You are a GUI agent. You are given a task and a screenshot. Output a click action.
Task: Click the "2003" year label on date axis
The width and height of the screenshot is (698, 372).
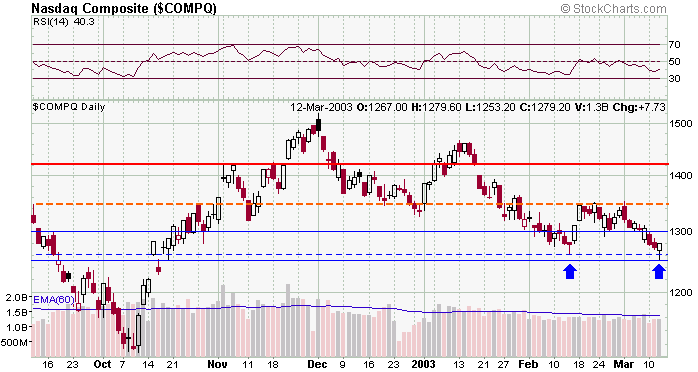click(423, 364)
